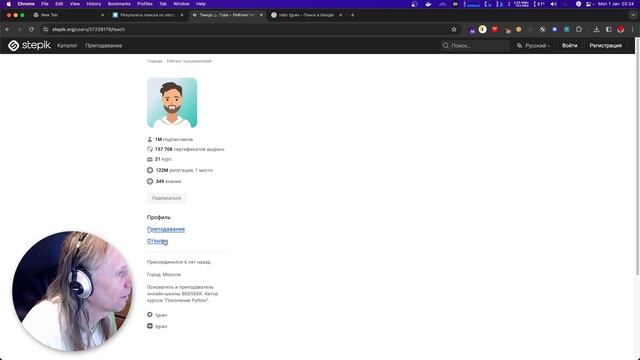Click the Рейтинг пользователей breadcrumb
The image size is (640, 360).
[x=189, y=61]
